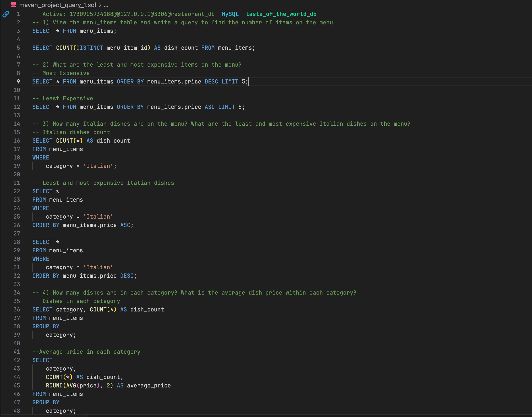Click the '-- Least Expensive' comment
Image resolution: width=532 pixels, height=417 pixels.
click(x=63, y=99)
